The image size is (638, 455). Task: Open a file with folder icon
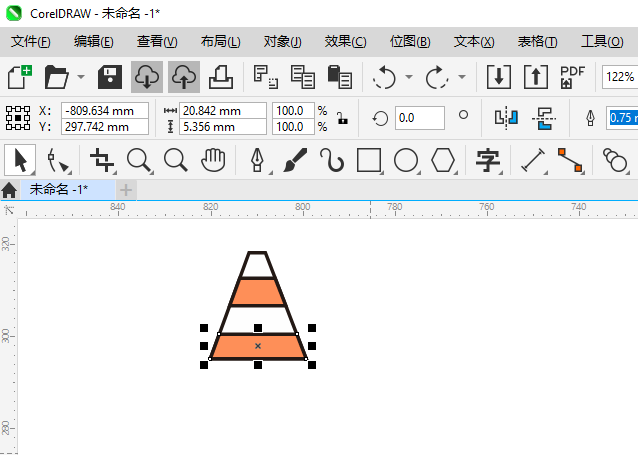[x=56, y=77]
